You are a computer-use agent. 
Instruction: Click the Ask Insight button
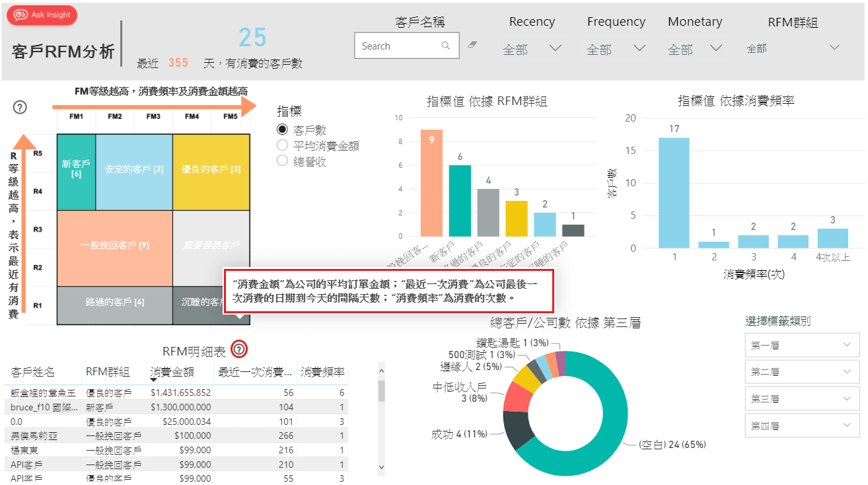pyautogui.click(x=42, y=15)
